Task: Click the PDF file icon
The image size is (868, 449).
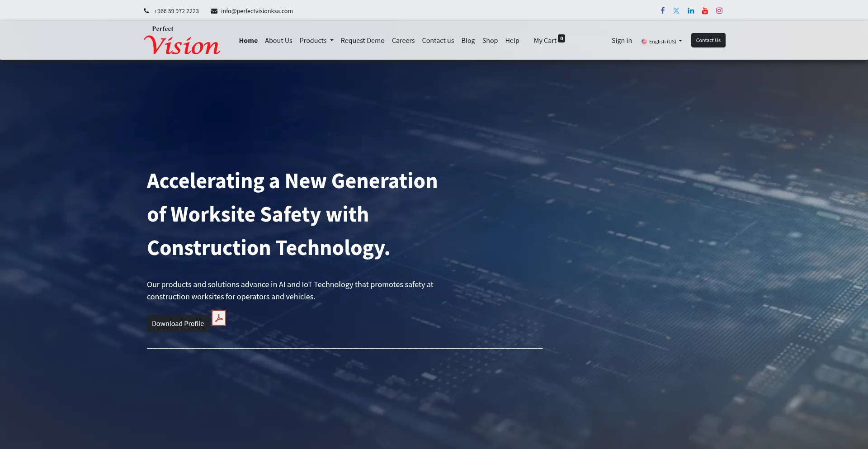Action: [x=219, y=318]
